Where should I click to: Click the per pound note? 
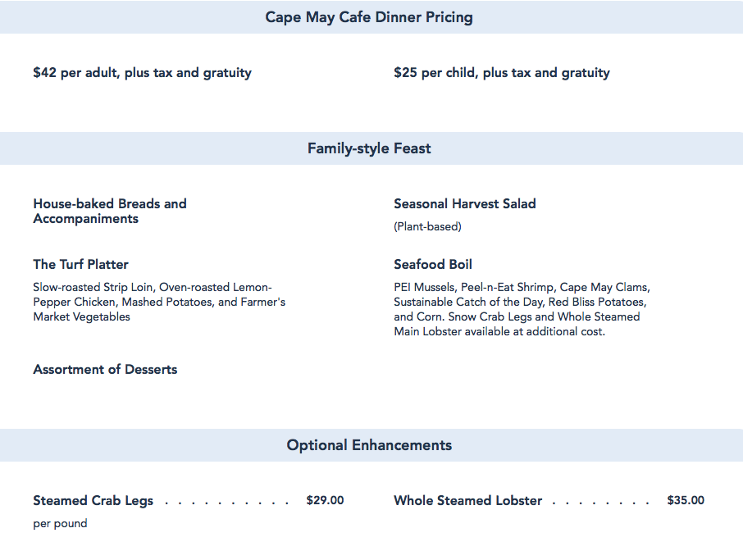click(60, 523)
